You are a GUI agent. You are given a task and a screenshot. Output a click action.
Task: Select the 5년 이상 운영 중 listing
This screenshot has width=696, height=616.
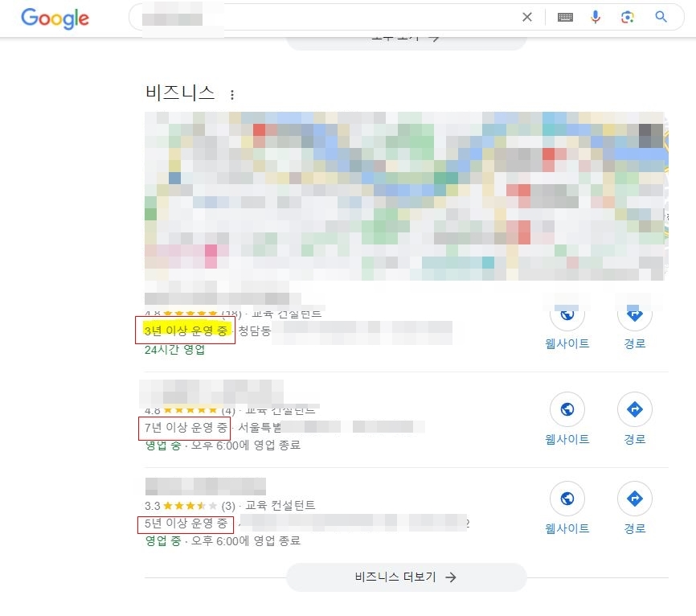coord(185,524)
